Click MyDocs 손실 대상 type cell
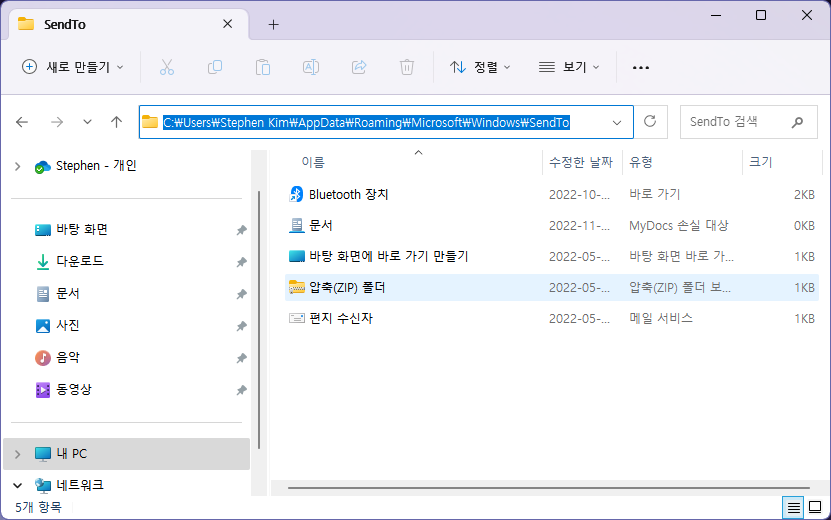831x520 pixels. (679, 225)
